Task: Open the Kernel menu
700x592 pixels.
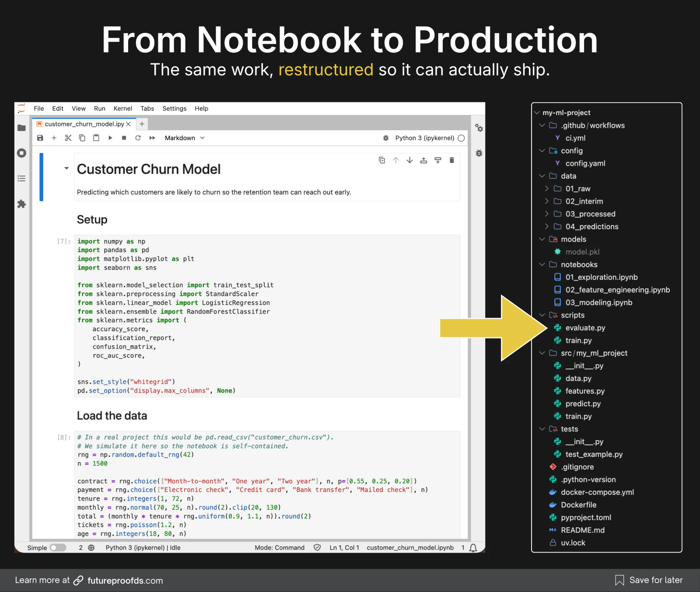Action: pyautogui.click(x=122, y=108)
